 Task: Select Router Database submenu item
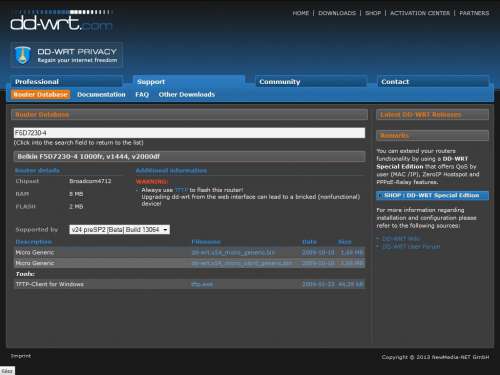[41, 95]
